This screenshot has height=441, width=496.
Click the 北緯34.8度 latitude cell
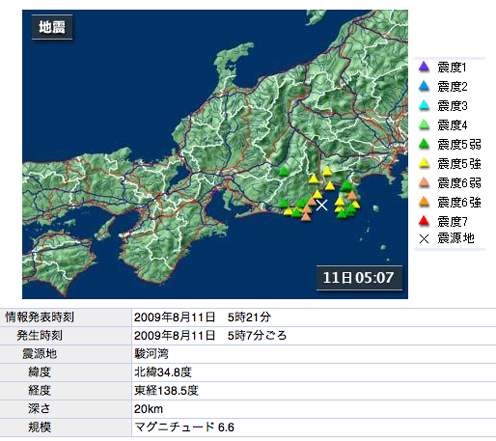coord(314,372)
